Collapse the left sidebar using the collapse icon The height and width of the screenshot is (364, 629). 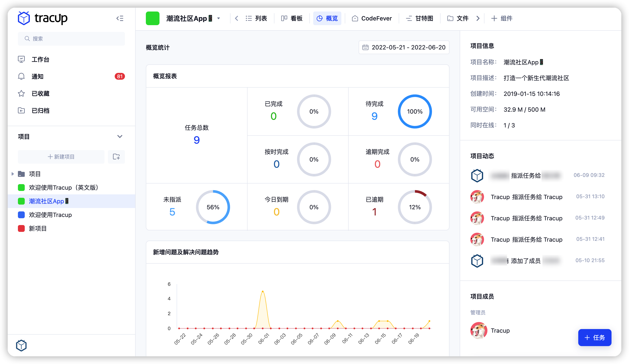coord(120,18)
